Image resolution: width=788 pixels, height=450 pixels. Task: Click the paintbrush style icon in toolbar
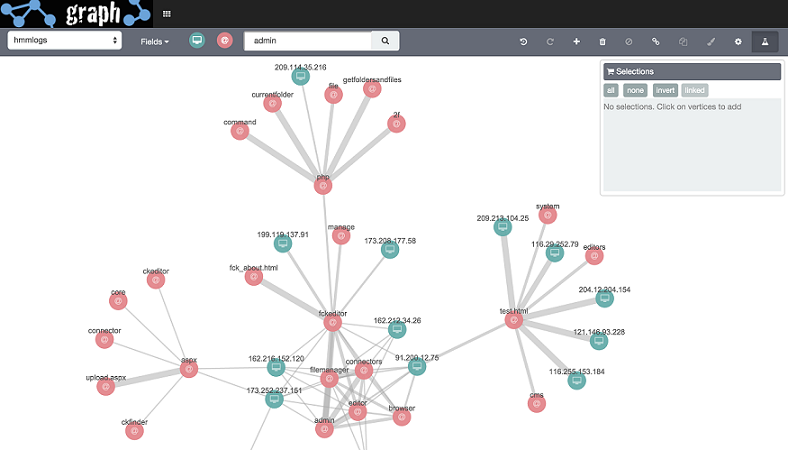[x=711, y=41]
